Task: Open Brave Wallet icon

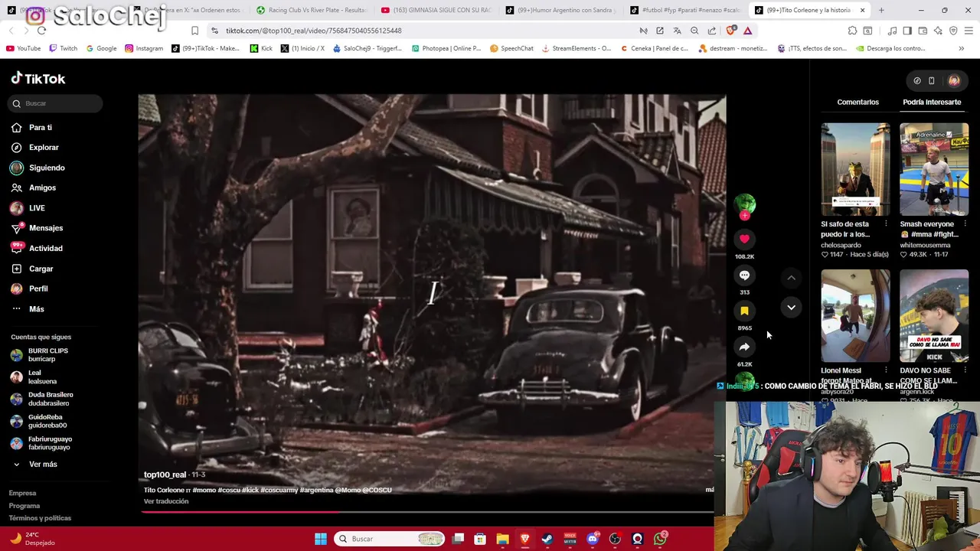Action: point(923,31)
